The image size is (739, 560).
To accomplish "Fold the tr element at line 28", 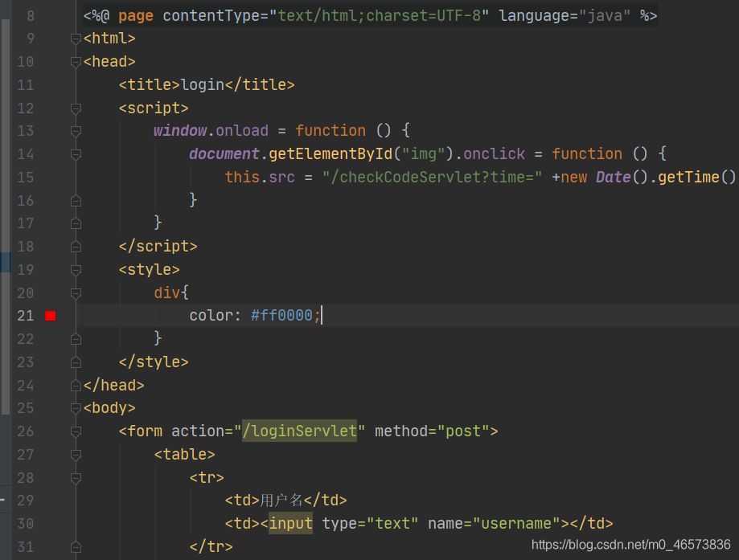I will 76,478.
